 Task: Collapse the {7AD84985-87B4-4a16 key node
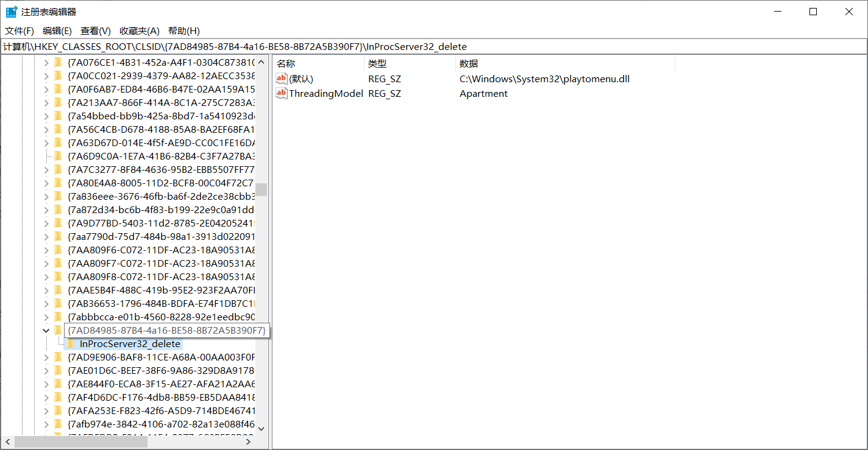click(x=46, y=331)
